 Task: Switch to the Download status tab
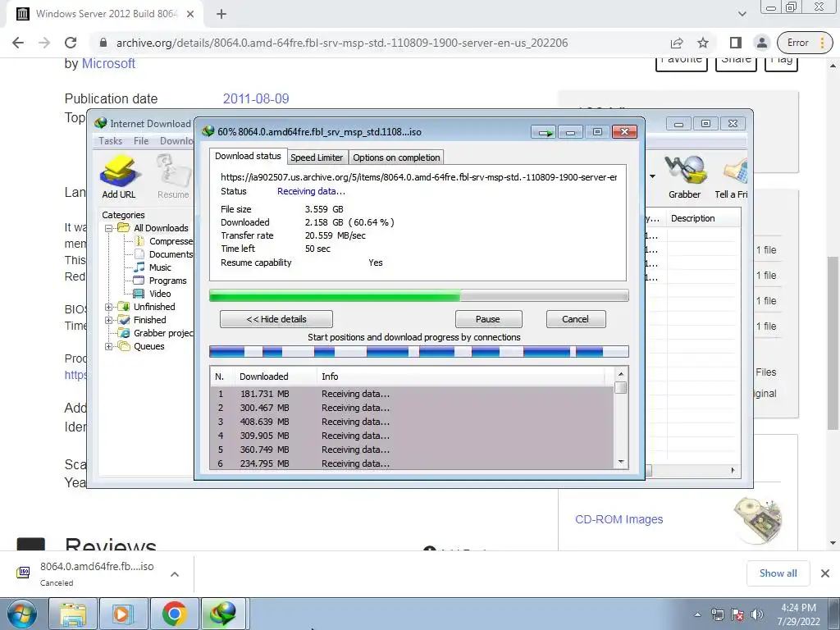[x=248, y=156]
